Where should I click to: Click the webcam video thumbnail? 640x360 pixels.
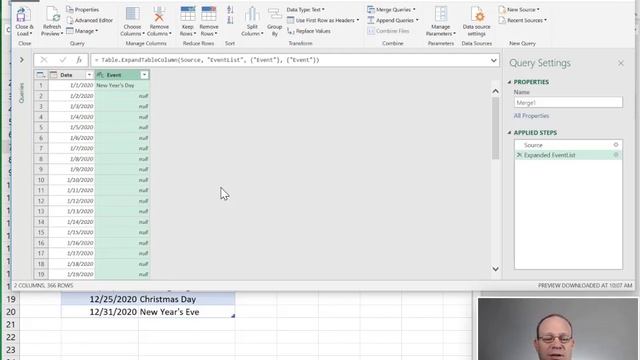(558, 329)
